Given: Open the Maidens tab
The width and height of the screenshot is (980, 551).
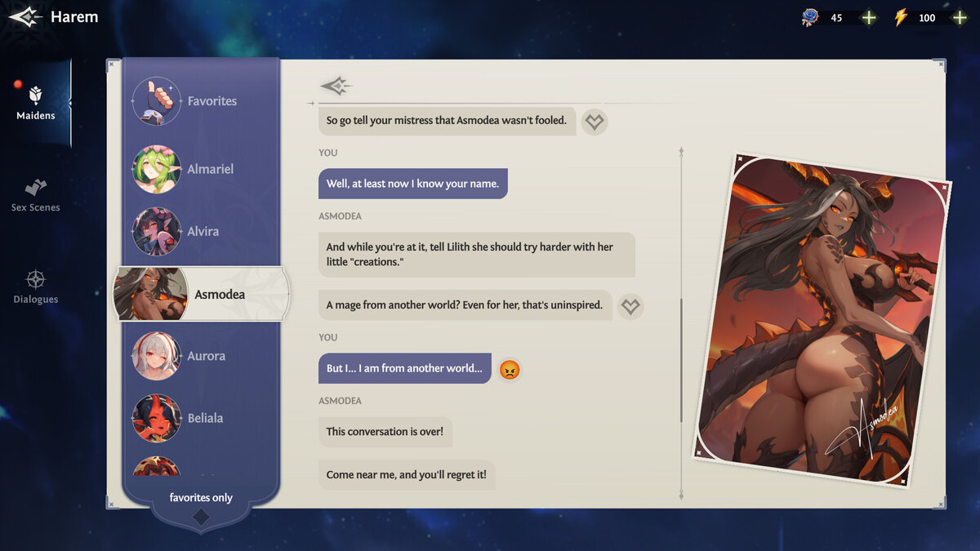Looking at the screenshot, I should click(36, 103).
